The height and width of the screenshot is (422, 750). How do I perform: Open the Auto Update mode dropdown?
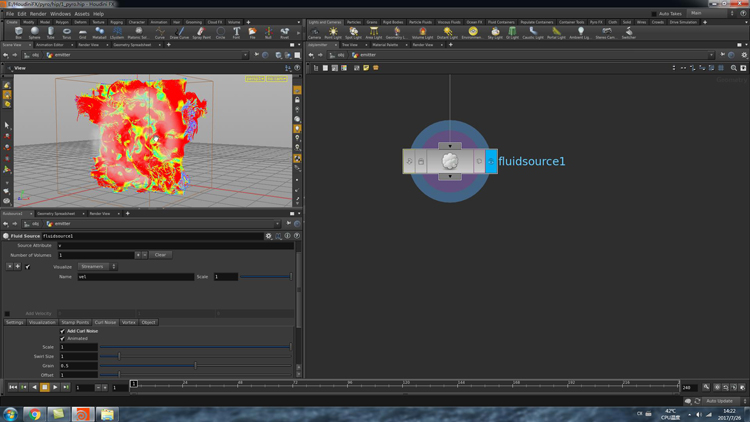click(720, 401)
